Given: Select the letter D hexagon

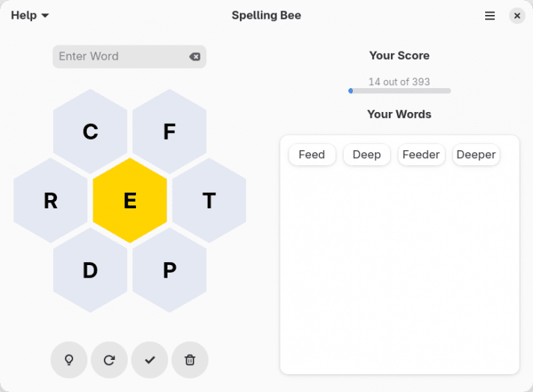Looking at the screenshot, I should click(x=90, y=270).
